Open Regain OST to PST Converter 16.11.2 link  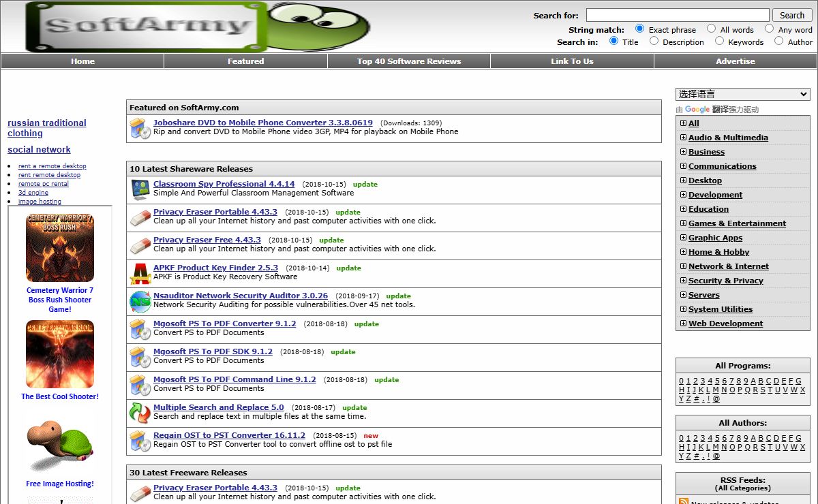coord(230,435)
